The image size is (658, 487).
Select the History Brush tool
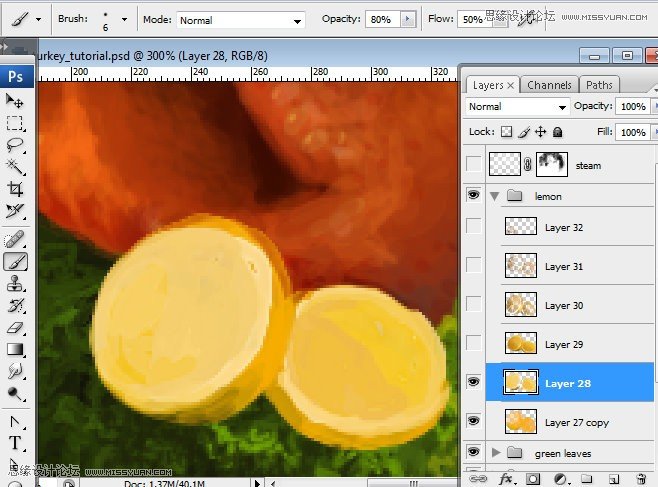point(15,305)
